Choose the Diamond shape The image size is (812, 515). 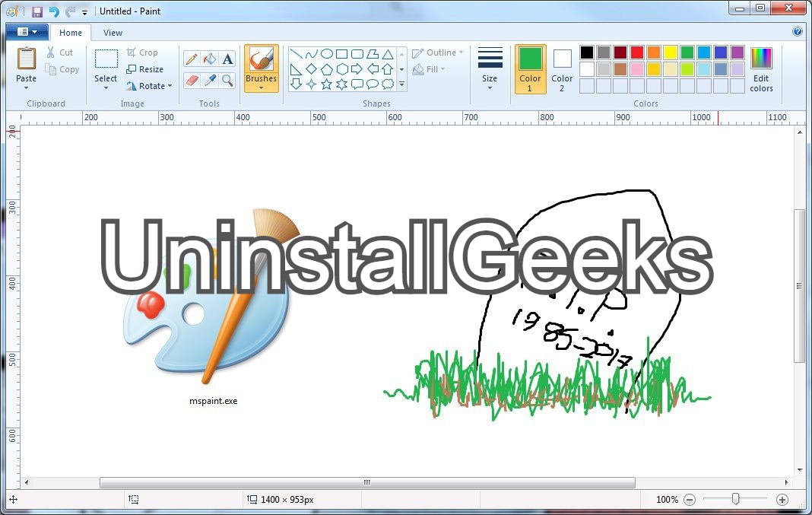(x=311, y=69)
